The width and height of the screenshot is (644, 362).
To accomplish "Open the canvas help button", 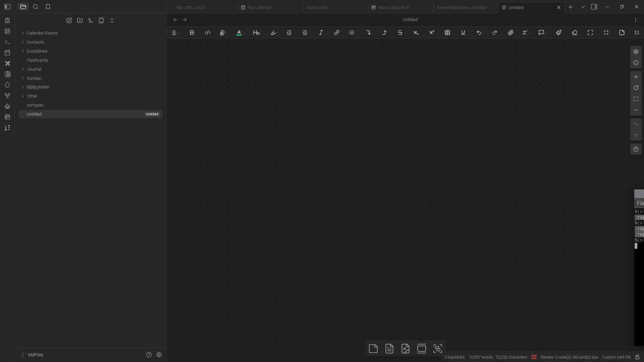I will tap(635, 149).
